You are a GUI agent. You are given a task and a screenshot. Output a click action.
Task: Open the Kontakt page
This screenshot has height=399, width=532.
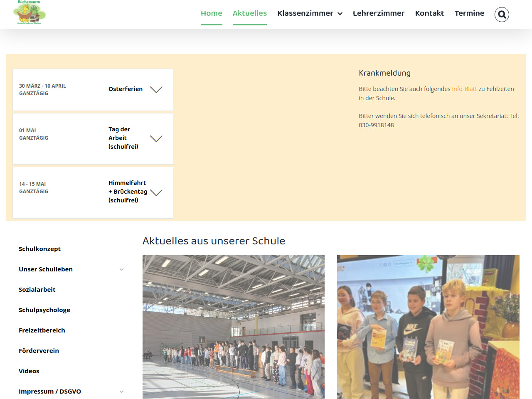(429, 13)
